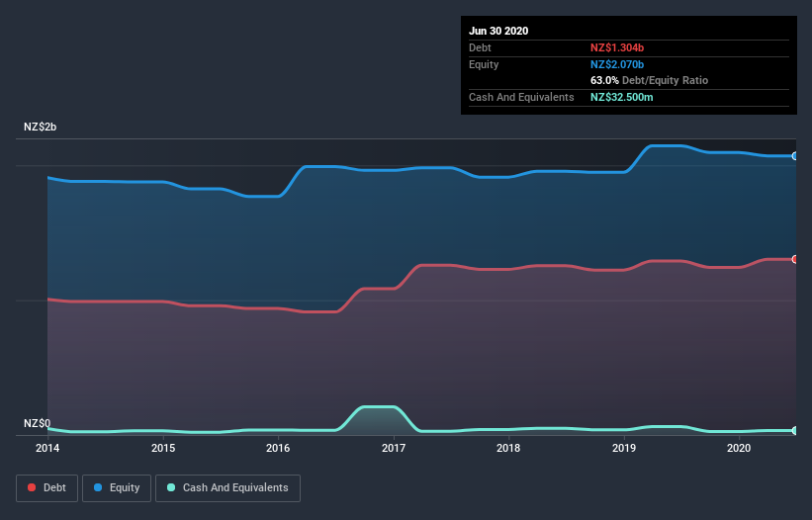Screen dimensions: 812x520
Task: Select the 2017 x-axis label
Action: [394, 448]
